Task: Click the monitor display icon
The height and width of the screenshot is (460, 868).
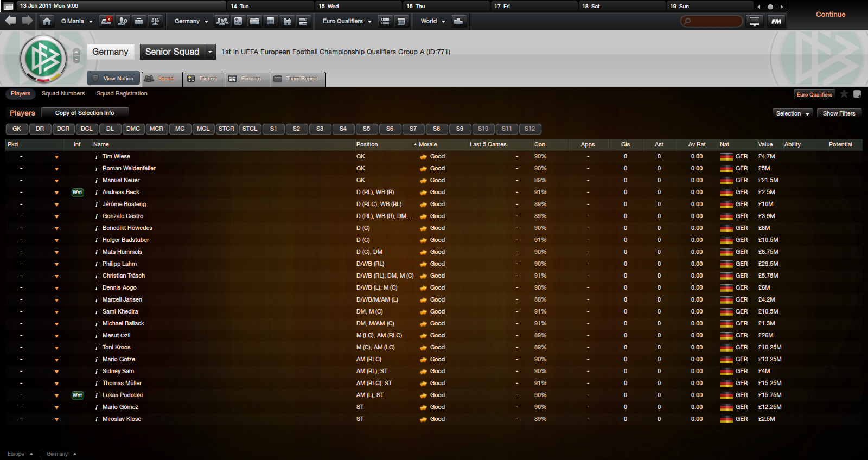Action: click(755, 21)
